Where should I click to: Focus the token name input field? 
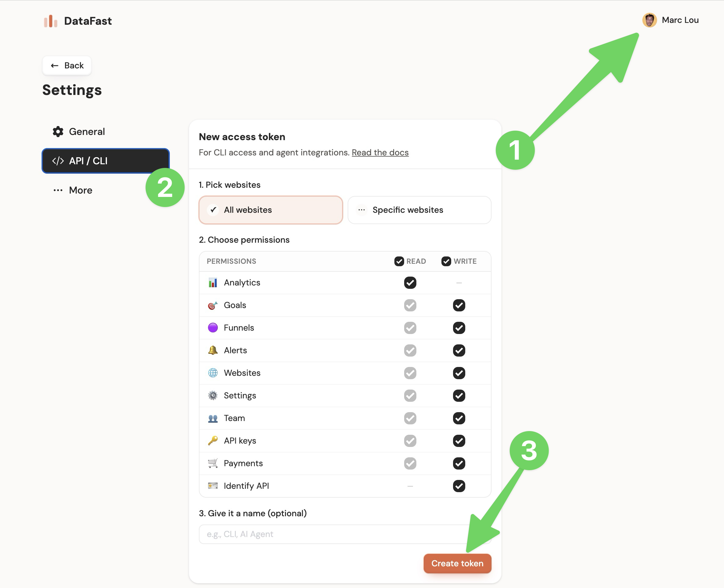345,534
